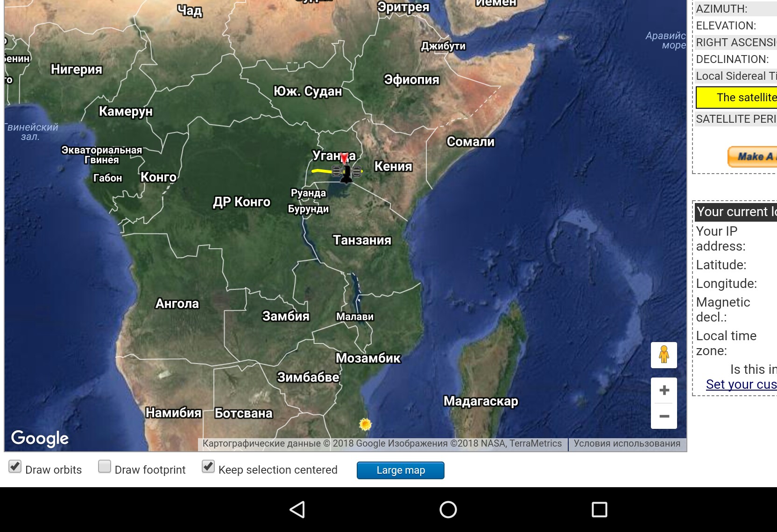Click the Кения country label

pos(393,167)
